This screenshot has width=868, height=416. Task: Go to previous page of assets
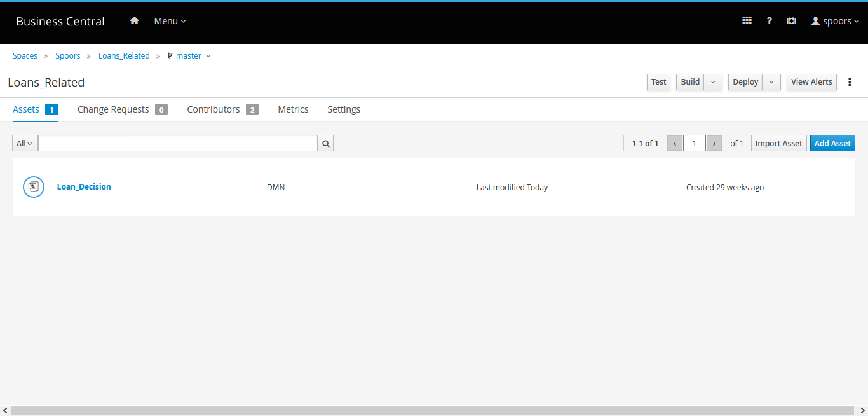tap(675, 144)
